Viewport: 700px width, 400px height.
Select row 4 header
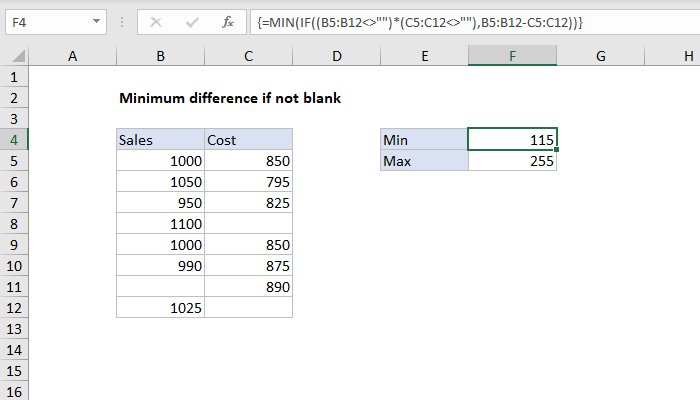(14, 140)
